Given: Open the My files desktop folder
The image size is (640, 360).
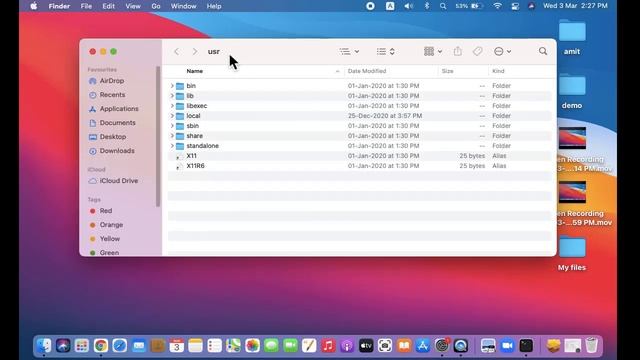Looking at the screenshot, I should (x=572, y=253).
